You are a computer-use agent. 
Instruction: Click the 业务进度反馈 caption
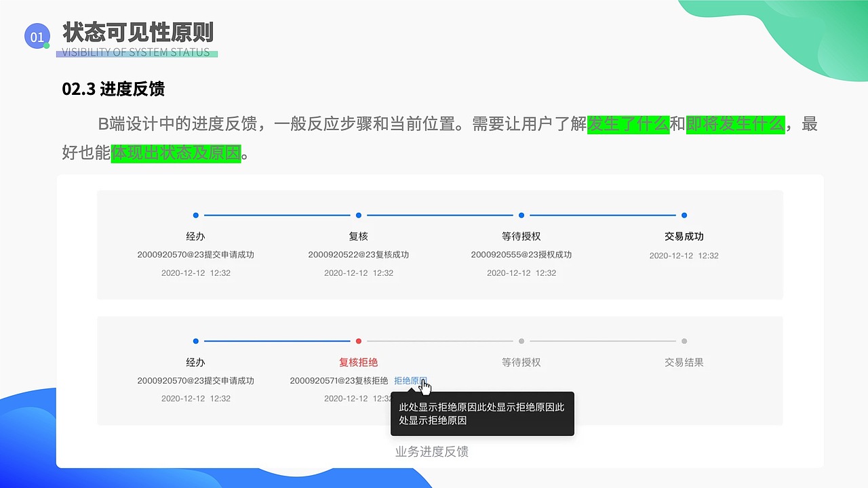[x=432, y=451]
